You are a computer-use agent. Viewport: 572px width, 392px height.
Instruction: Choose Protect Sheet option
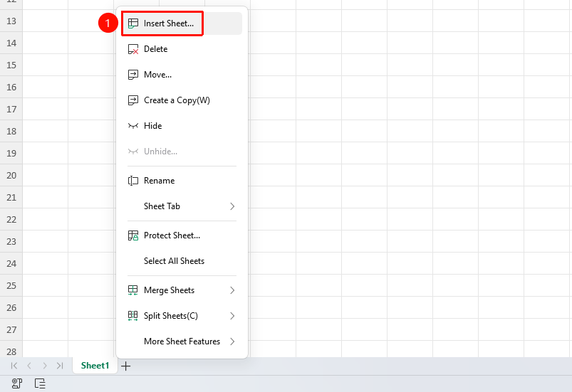(x=182, y=235)
